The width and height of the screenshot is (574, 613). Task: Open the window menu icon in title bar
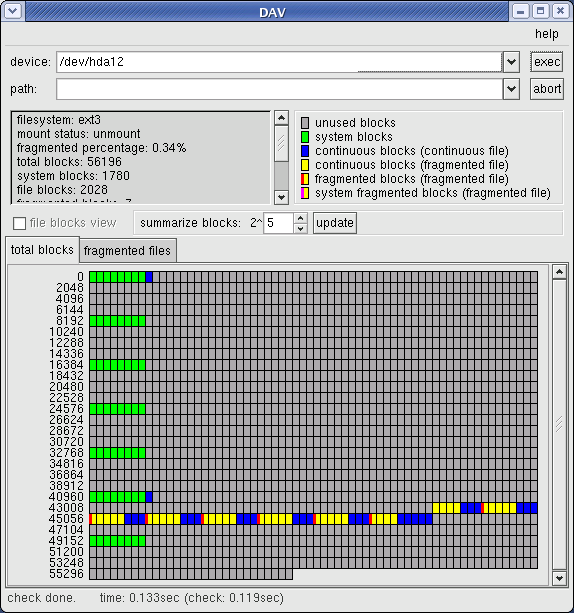point(13,11)
